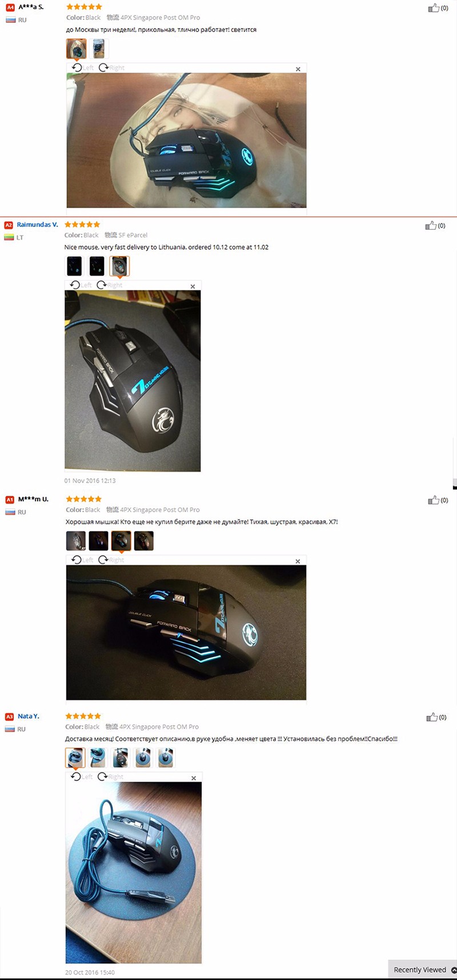This screenshot has width=457, height=980.
Task: Open Raimundas V. reviewer profile link
Action: [37, 225]
